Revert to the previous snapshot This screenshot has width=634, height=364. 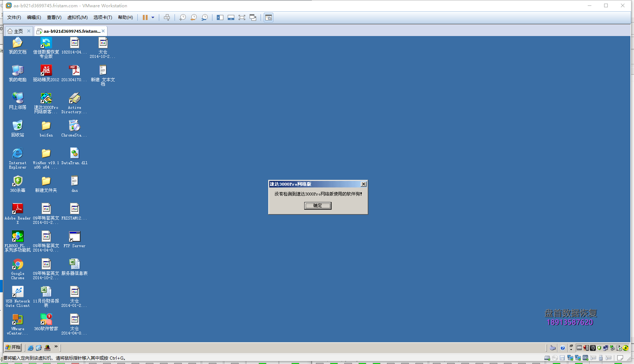point(193,17)
